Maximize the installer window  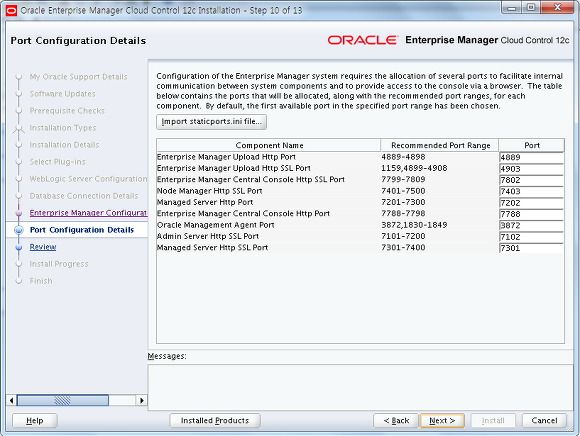click(x=531, y=8)
